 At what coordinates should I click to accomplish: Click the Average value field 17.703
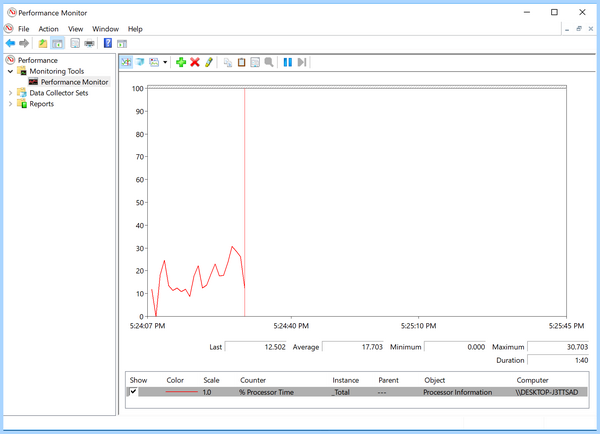pyautogui.click(x=353, y=347)
